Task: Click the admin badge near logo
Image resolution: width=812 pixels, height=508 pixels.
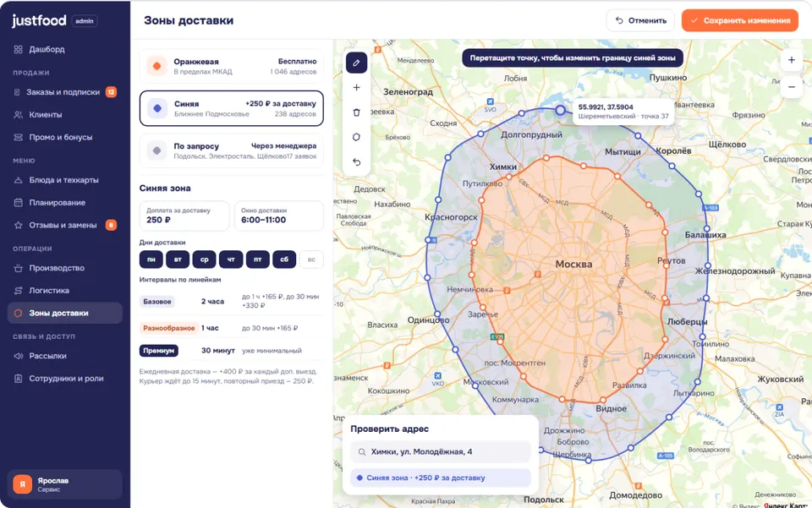Action: pos(85,21)
